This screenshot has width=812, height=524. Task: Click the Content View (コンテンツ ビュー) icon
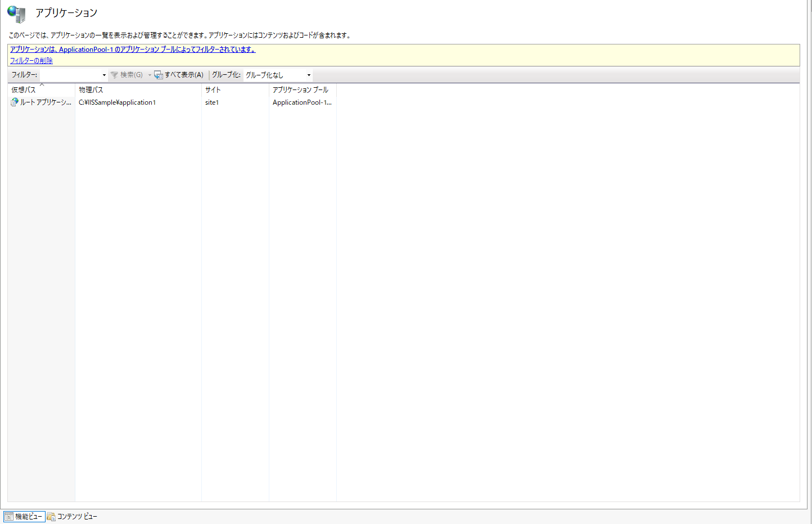(x=51, y=516)
